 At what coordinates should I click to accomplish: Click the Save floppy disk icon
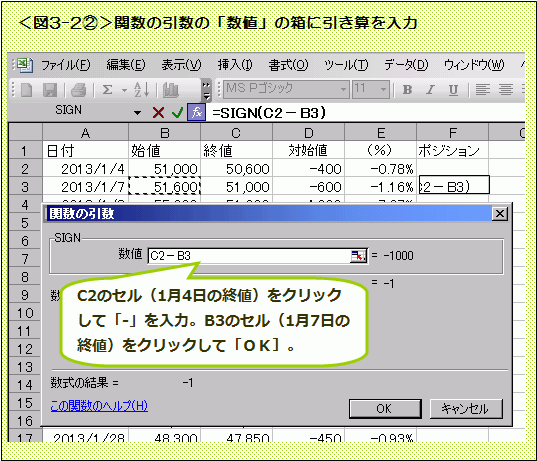(50, 90)
